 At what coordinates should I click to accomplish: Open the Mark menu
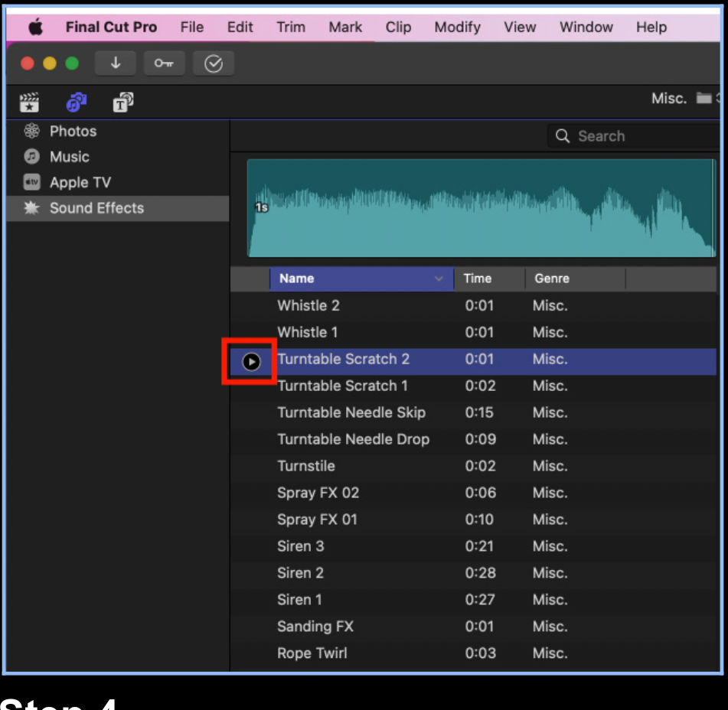[x=345, y=27]
